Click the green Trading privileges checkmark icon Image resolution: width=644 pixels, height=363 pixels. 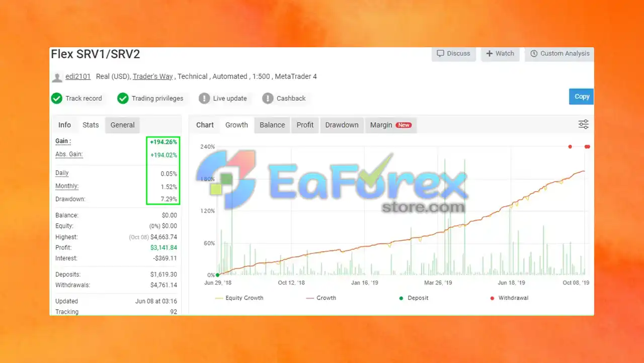coord(123,98)
